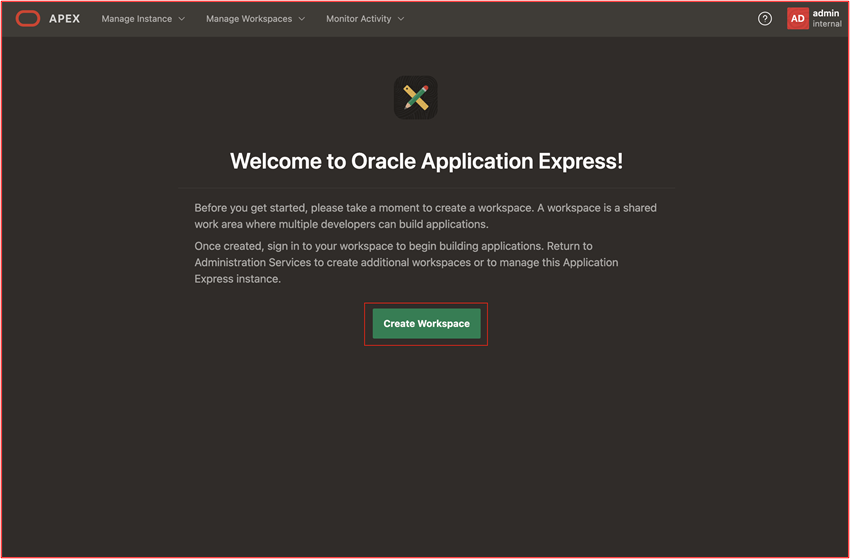The width and height of the screenshot is (850, 559).
Task: Click the red AD user avatar
Action: click(x=797, y=18)
